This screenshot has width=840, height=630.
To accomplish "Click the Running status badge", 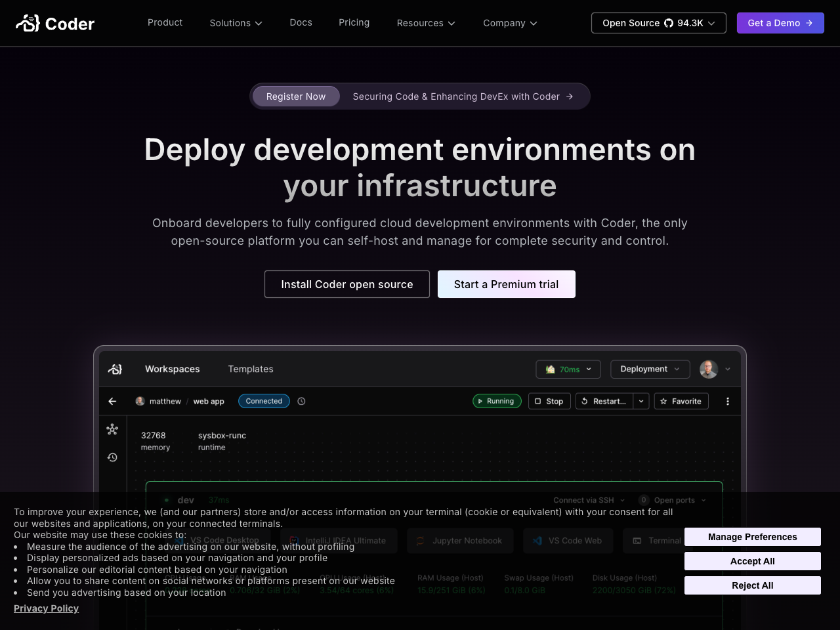I will tap(497, 401).
